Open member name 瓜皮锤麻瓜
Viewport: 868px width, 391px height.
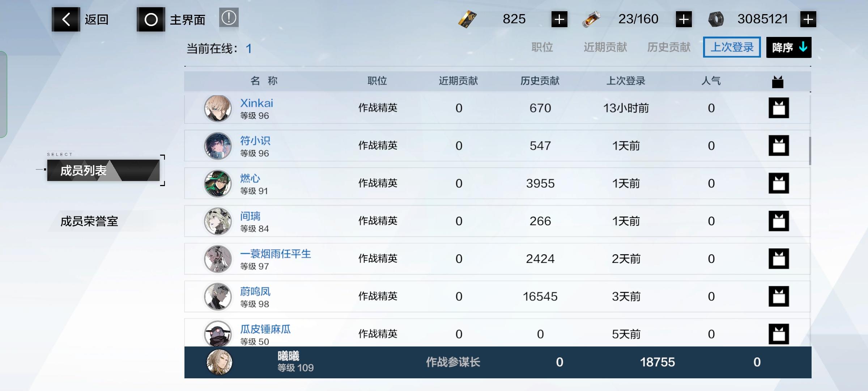(265, 329)
